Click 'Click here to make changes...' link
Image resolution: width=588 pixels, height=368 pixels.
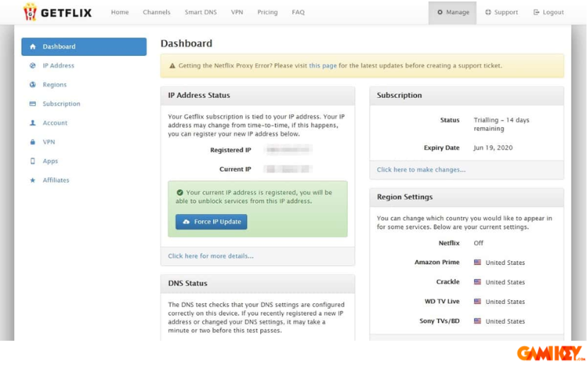tap(421, 169)
